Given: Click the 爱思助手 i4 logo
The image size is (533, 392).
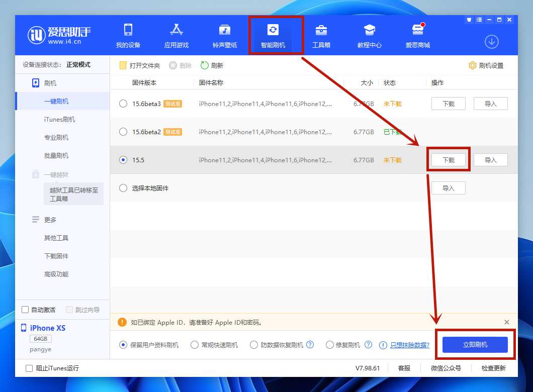Looking at the screenshot, I should click(x=59, y=35).
